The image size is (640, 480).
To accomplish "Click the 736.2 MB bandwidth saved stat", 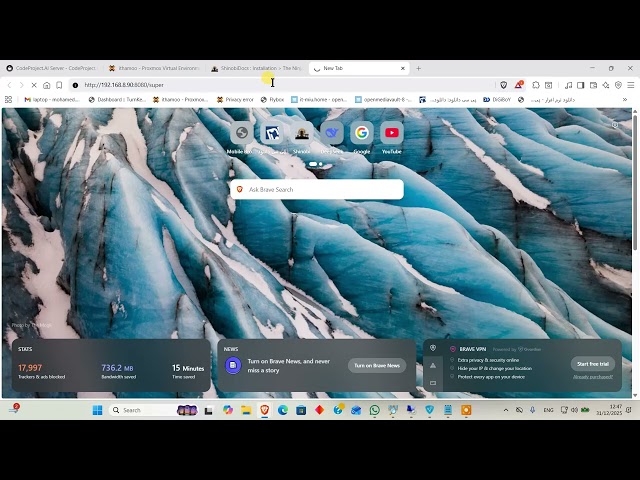I will pos(118,371).
